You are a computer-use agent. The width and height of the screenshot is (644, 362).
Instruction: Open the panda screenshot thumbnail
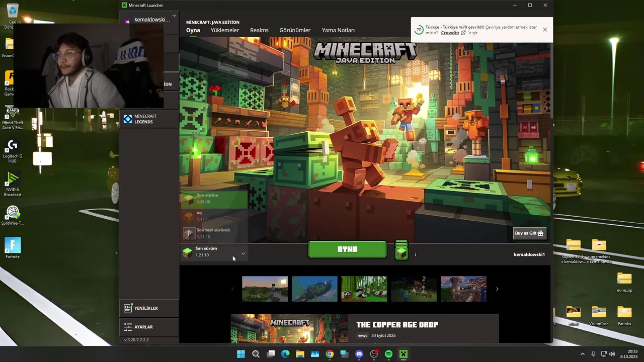[364, 289]
